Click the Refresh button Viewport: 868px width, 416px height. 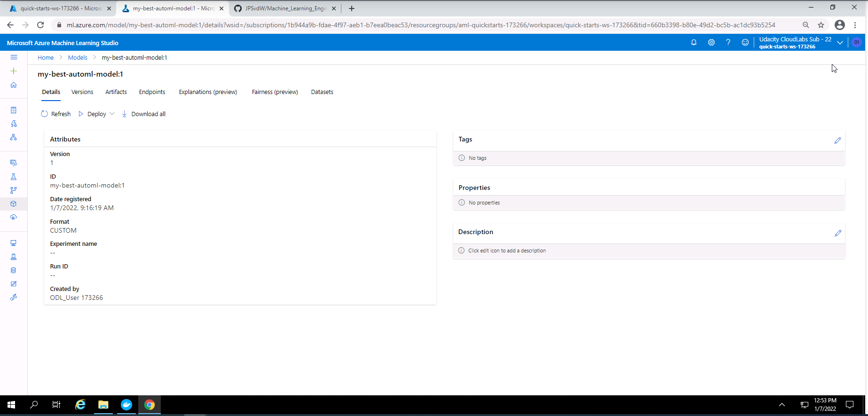point(56,114)
